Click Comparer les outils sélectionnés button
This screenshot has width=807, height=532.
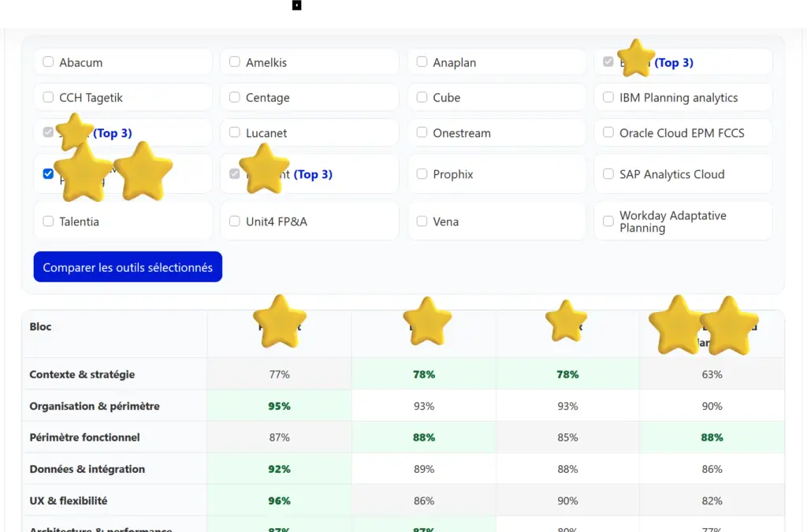pos(128,267)
